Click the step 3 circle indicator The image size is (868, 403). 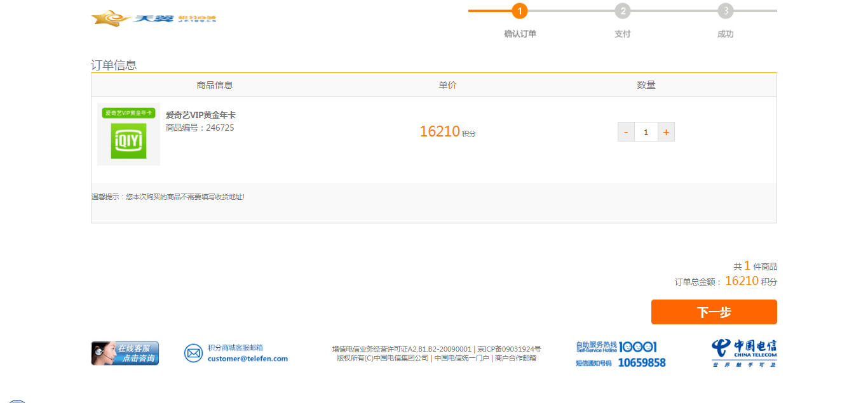[x=726, y=11]
